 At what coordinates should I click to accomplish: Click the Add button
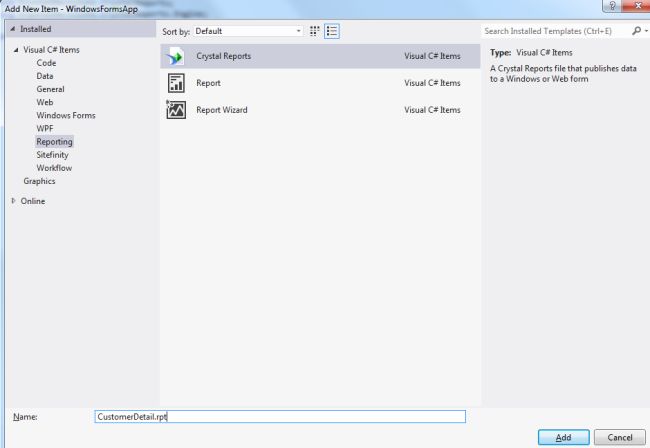pos(563,437)
